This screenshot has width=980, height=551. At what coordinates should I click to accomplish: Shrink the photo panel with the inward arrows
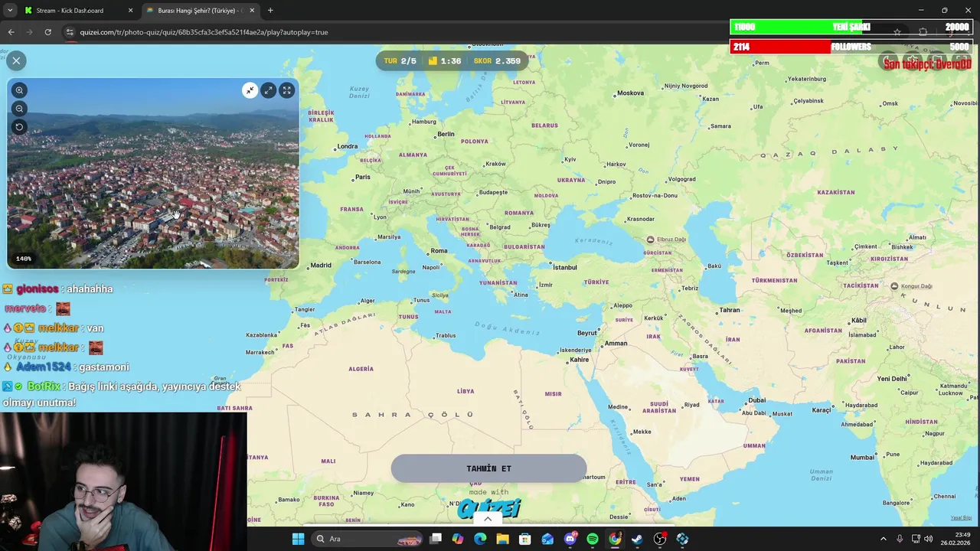250,90
